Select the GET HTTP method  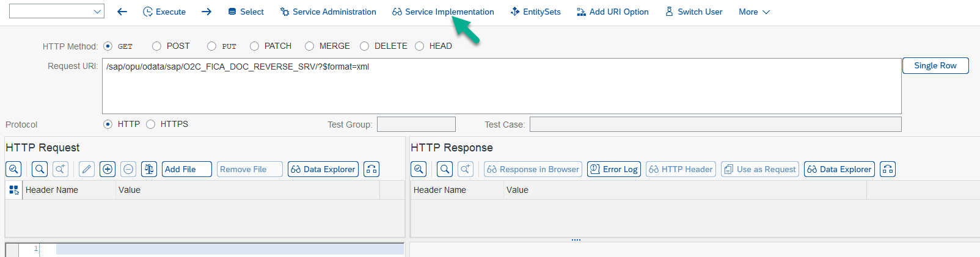[x=108, y=46]
